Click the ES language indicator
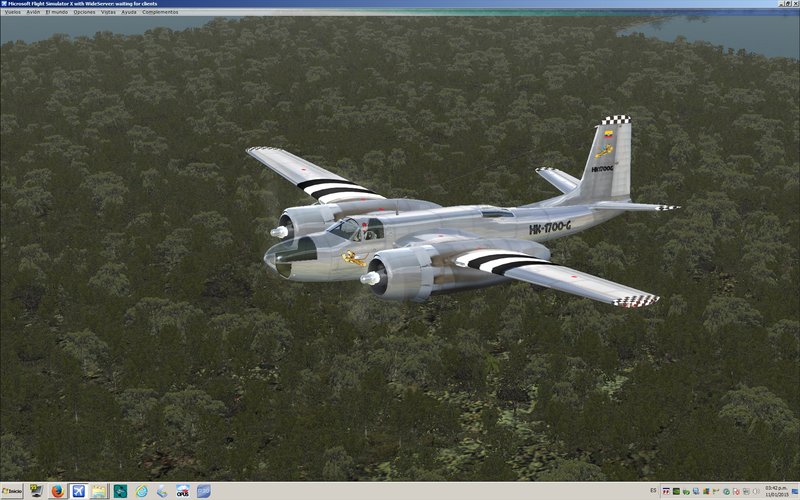 tap(653, 490)
